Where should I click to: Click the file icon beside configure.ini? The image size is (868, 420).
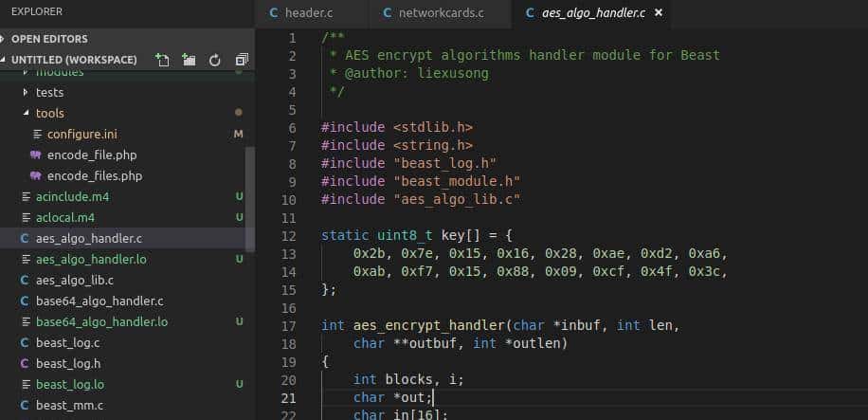37,134
